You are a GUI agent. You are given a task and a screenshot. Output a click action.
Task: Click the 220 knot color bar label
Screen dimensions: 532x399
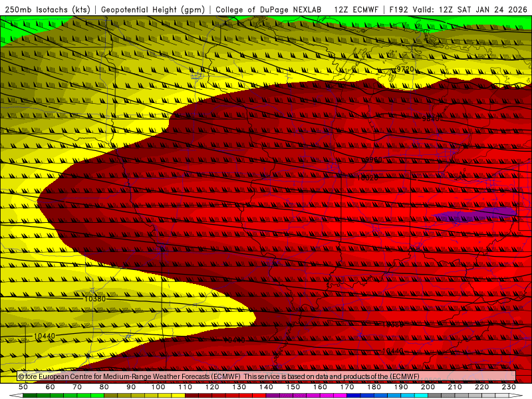(x=481, y=387)
